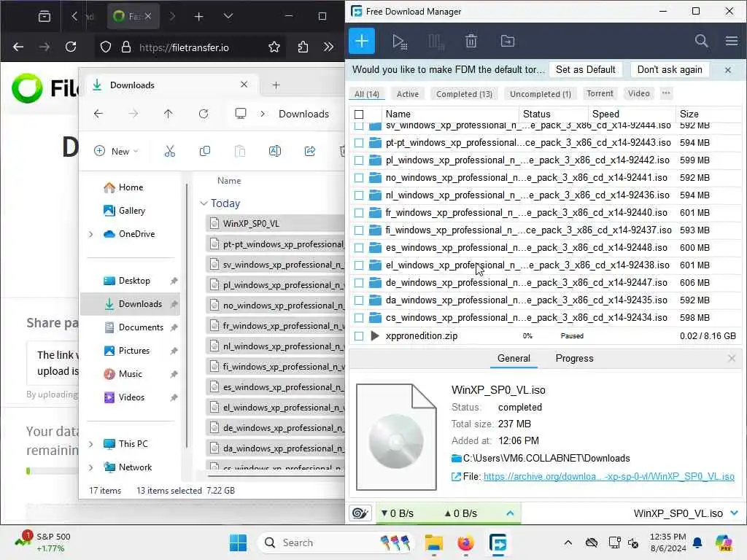This screenshot has height=560, width=747.
Task: Filter FDM list by Uncompleted (1)
Action: tap(541, 94)
